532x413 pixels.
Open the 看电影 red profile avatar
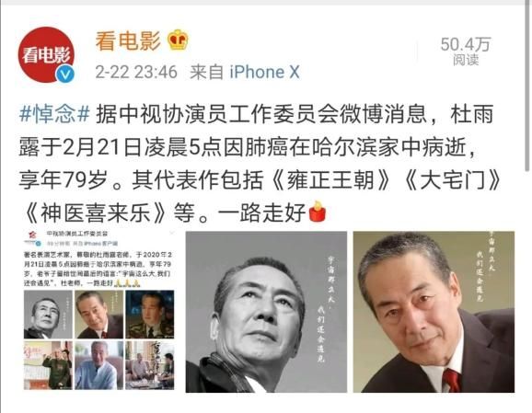46,54
